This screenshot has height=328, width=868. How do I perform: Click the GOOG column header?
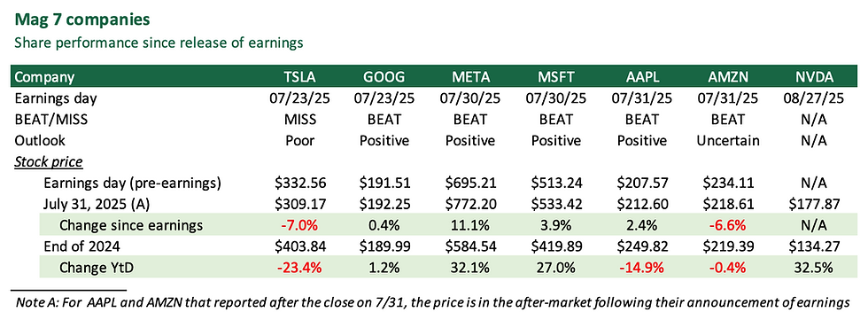(383, 76)
